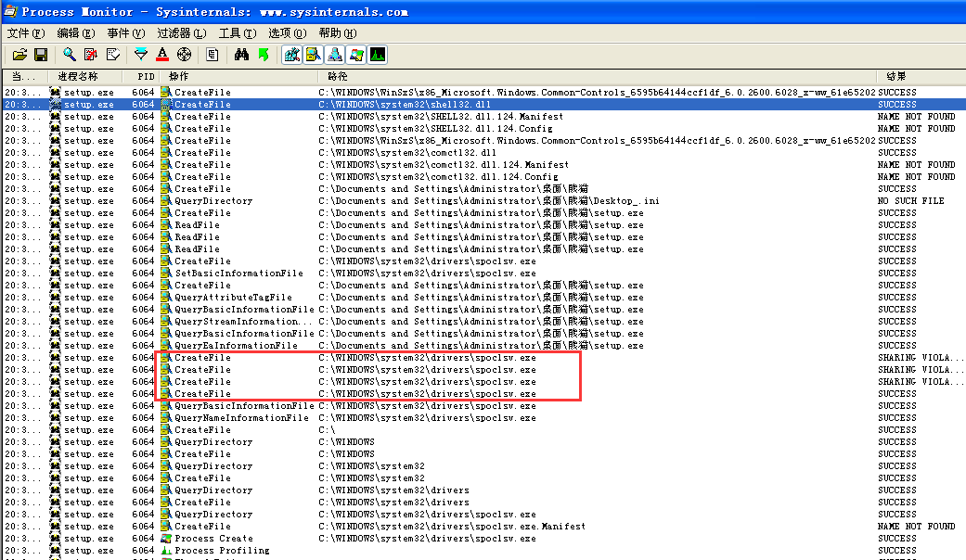
Task: Open the Filter funnel icon
Action: pyautogui.click(x=140, y=55)
